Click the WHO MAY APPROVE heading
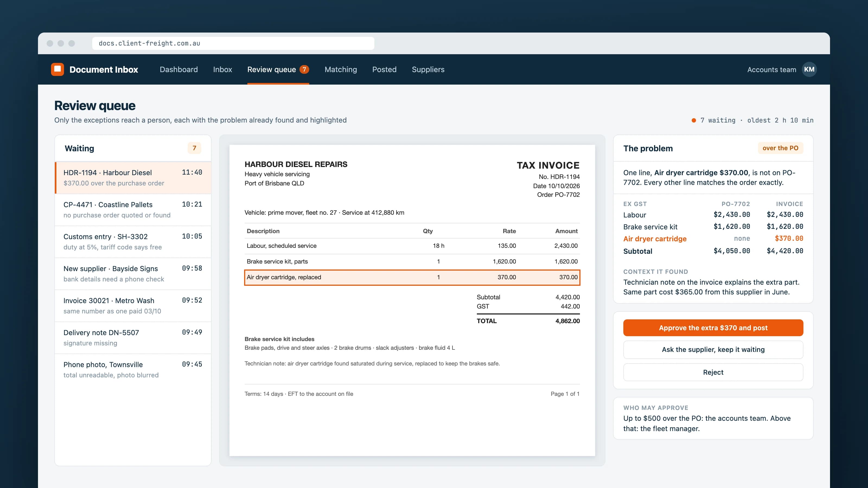 tap(656, 408)
